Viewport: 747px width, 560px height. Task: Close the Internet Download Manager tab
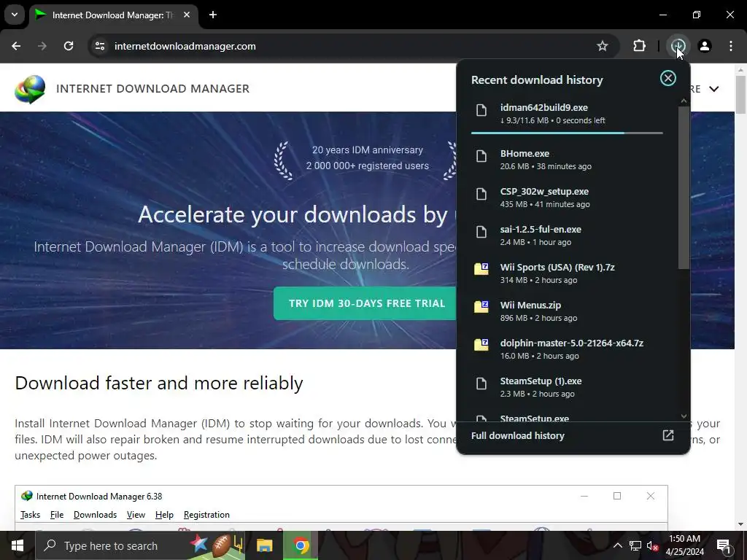point(187,15)
